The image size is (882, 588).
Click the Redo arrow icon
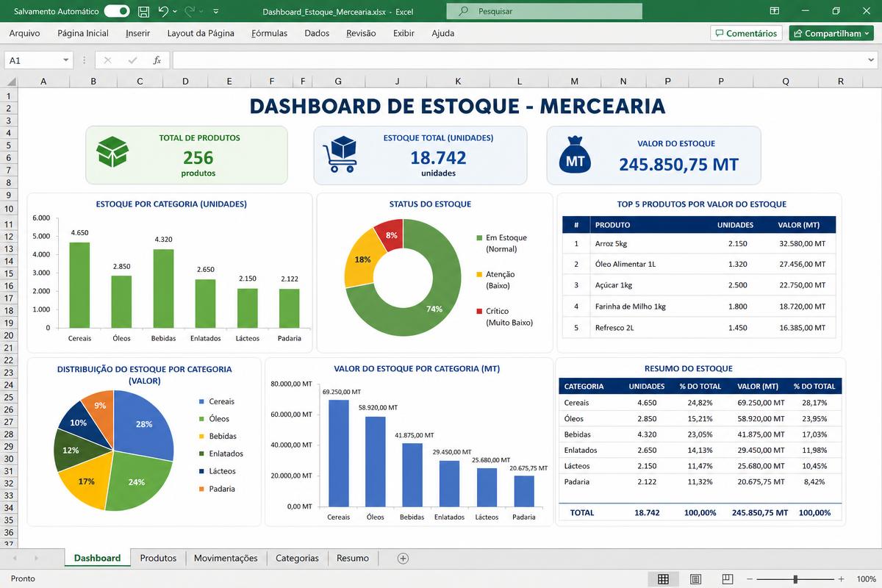[190, 12]
